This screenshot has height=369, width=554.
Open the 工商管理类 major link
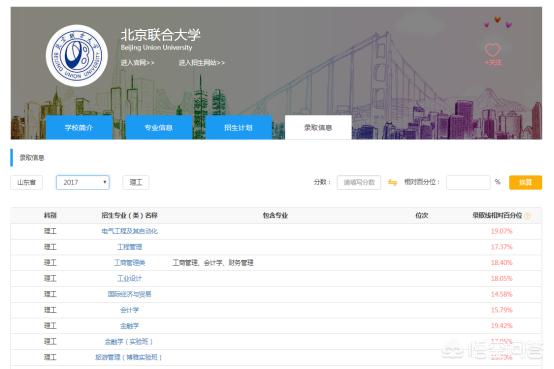point(129,263)
